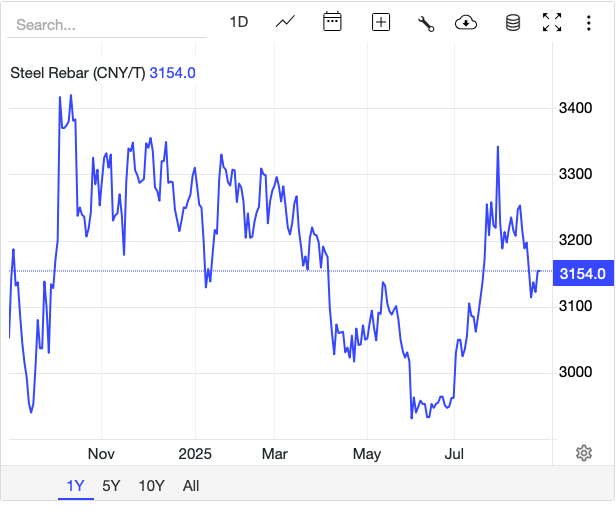The image size is (616, 515).
Task: Click the cloud download icon
Action: [465, 22]
